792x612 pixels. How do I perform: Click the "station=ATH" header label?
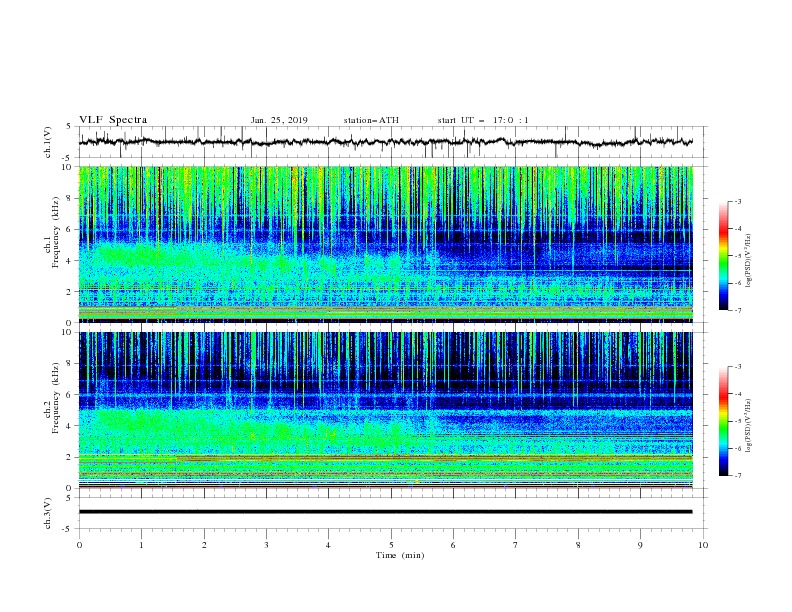[371, 120]
